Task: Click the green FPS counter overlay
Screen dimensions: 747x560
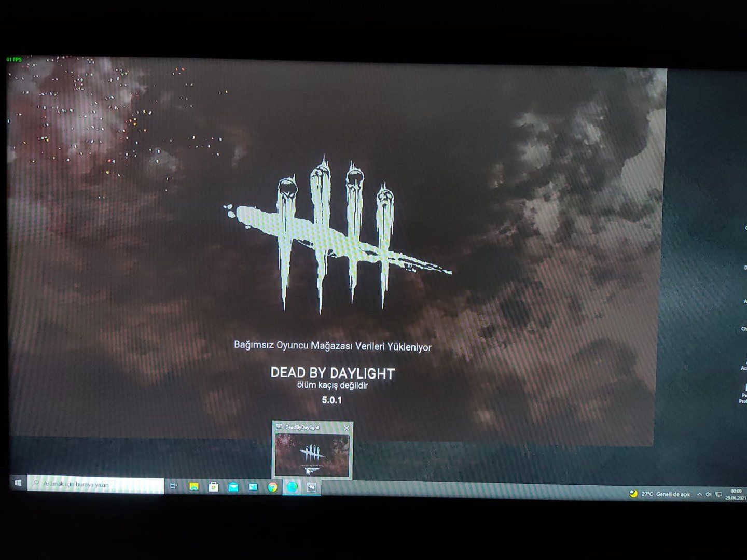Action: click(x=14, y=60)
